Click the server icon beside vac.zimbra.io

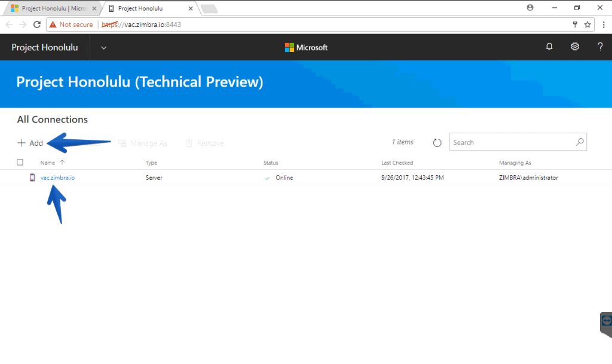pyautogui.click(x=32, y=178)
